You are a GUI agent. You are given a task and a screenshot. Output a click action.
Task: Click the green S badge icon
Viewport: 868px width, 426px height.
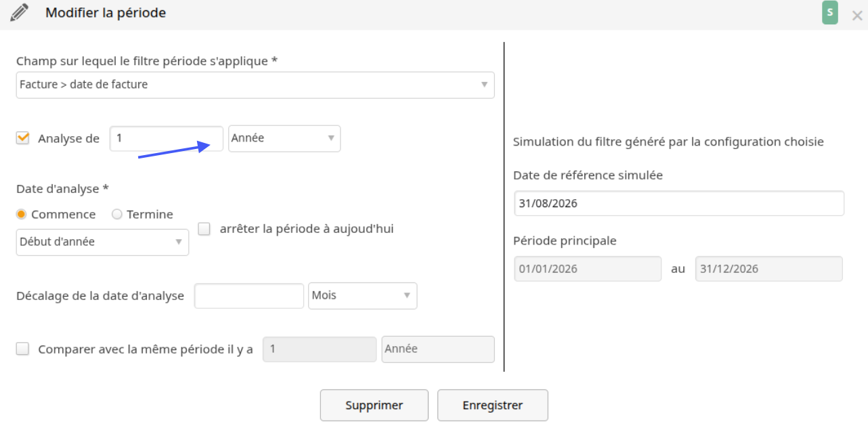[x=829, y=13]
